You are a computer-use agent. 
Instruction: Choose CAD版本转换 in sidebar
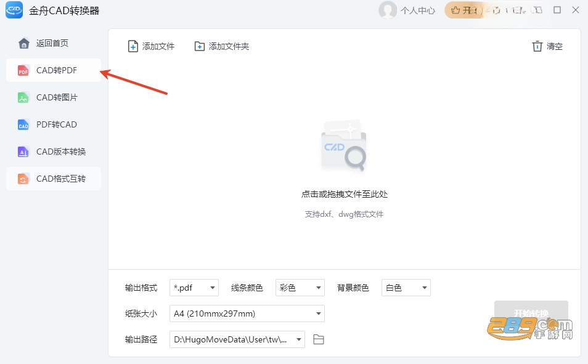(54, 152)
